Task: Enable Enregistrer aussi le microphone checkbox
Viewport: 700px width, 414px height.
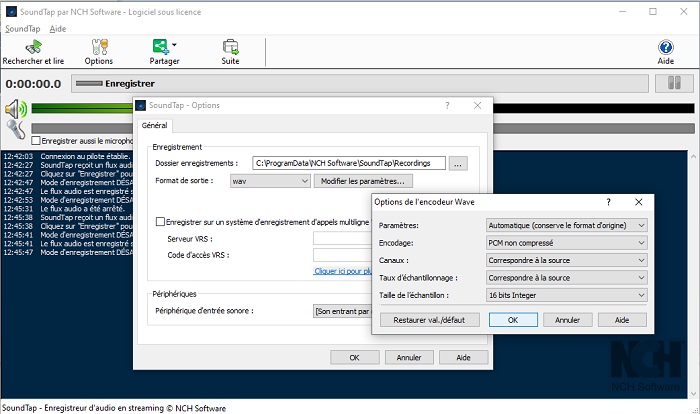Action: (x=36, y=141)
